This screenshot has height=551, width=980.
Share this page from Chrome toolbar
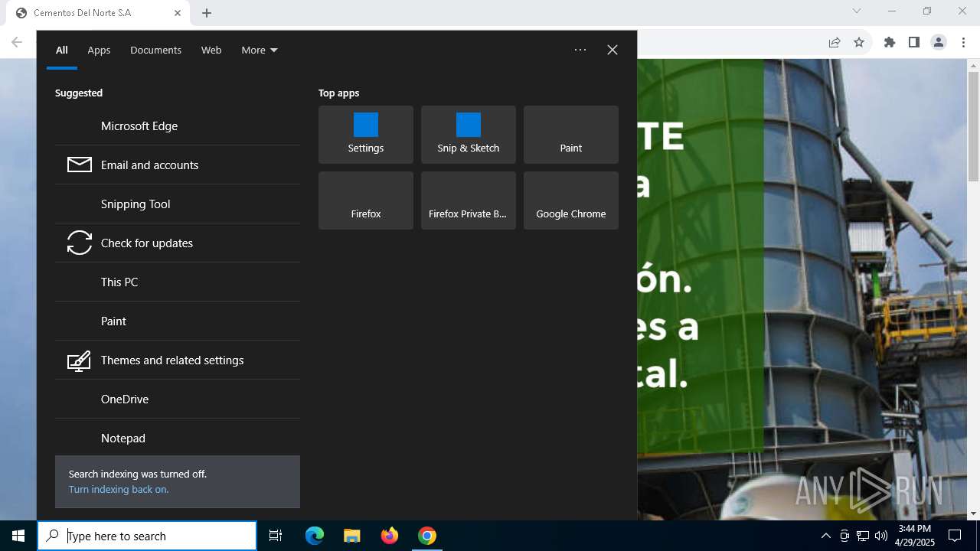[835, 42]
